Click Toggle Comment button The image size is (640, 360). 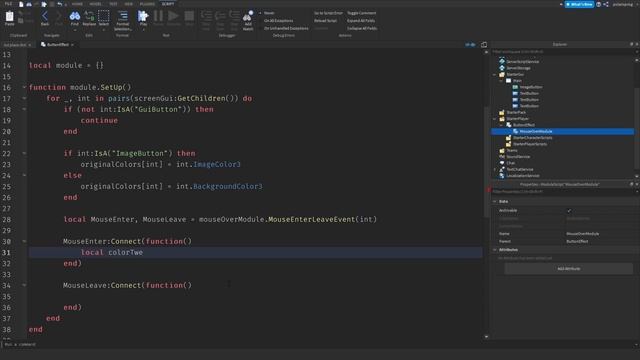[361, 13]
